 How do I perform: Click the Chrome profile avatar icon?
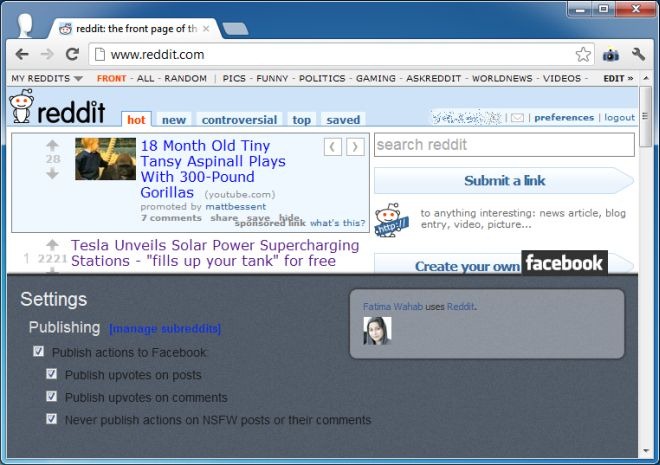click(x=25, y=25)
